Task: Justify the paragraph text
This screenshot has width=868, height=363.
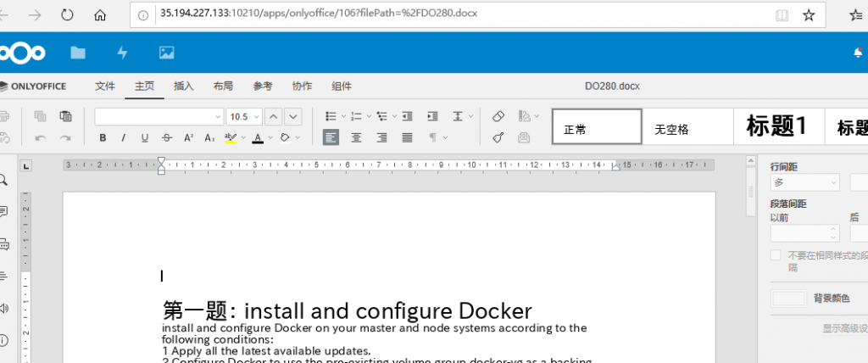Action: (x=407, y=137)
